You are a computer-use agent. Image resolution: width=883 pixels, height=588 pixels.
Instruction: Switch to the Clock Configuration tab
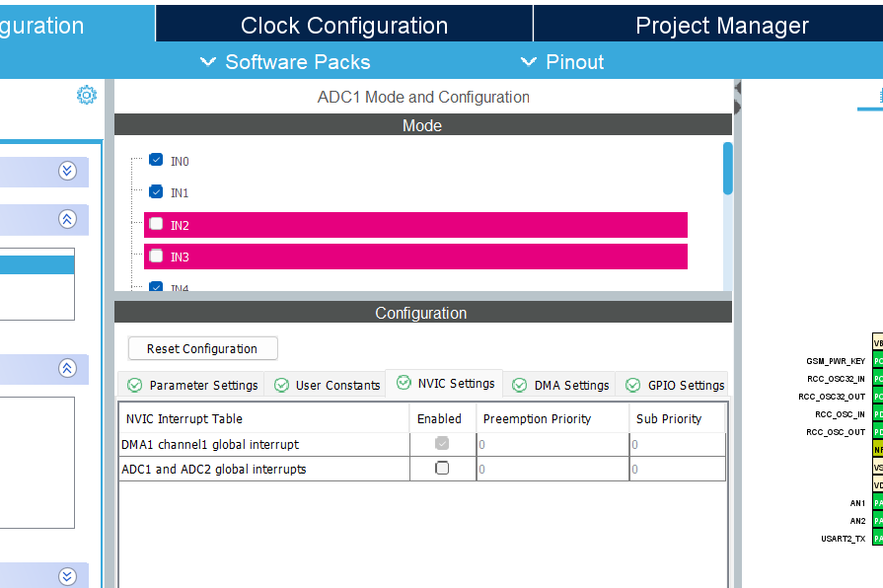pos(343,26)
